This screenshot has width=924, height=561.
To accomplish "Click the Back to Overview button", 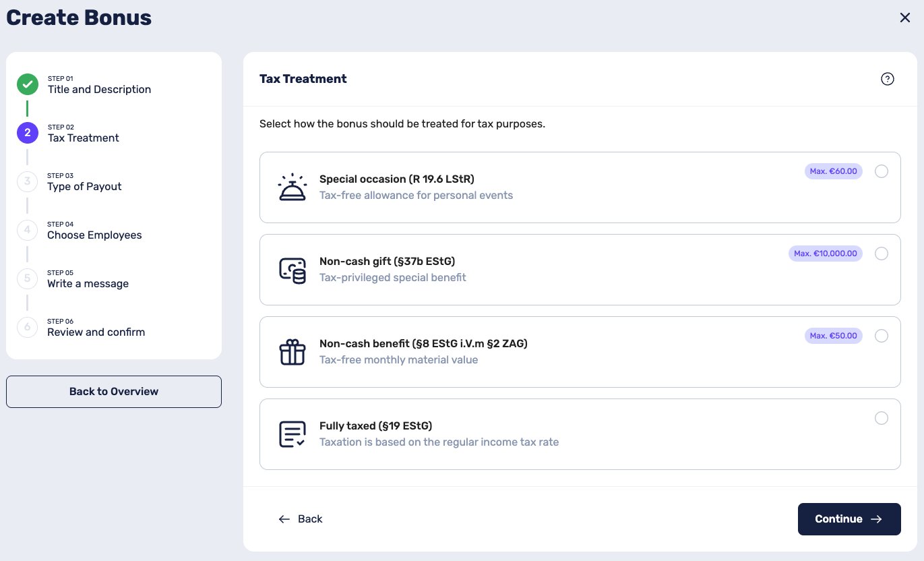I will tap(114, 392).
